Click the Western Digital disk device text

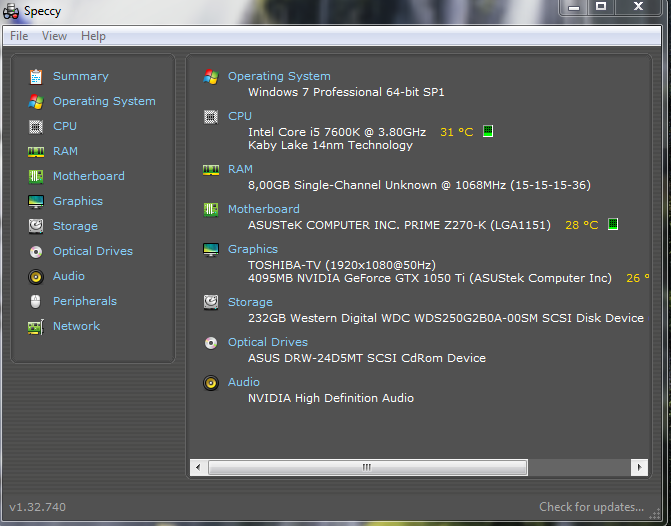(446, 318)
